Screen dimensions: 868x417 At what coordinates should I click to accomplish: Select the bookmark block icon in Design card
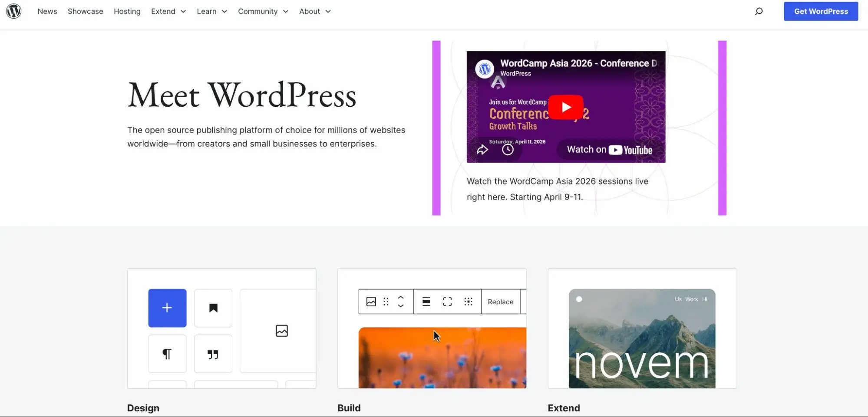pyautogui.click(x=213, y=308)
